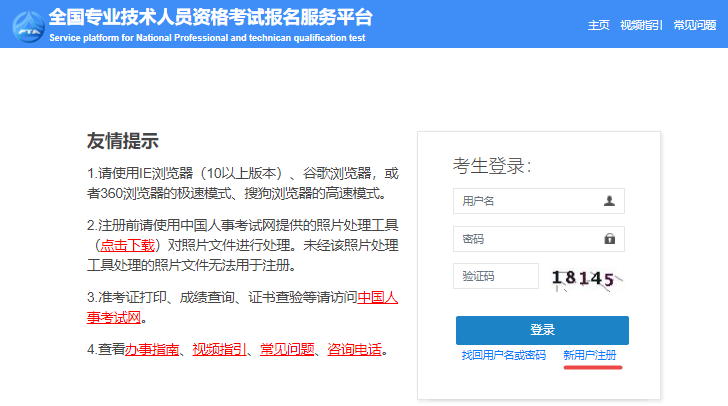Open the 新用户注册 link
The image size is (728, 406).
(590, 355)
